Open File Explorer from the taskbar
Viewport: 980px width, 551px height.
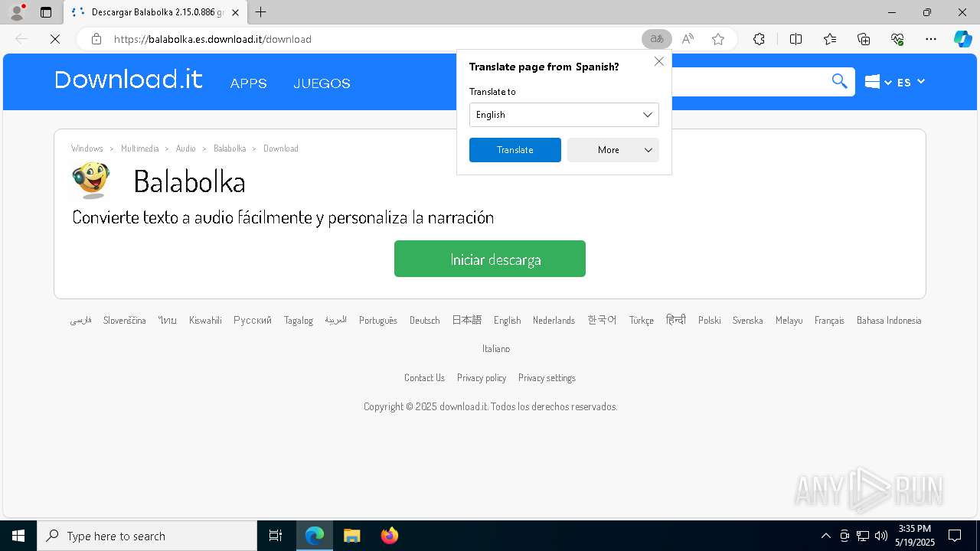pyautogui.click(x=352, y=536)
